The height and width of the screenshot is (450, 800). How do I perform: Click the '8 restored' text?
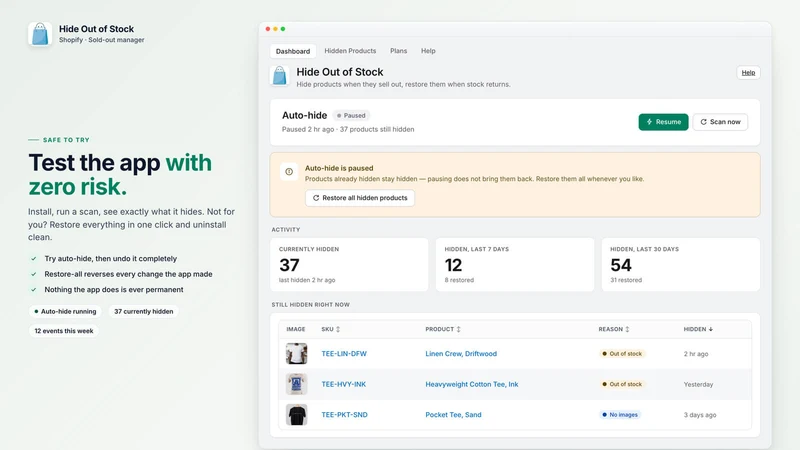click(459, 280)
